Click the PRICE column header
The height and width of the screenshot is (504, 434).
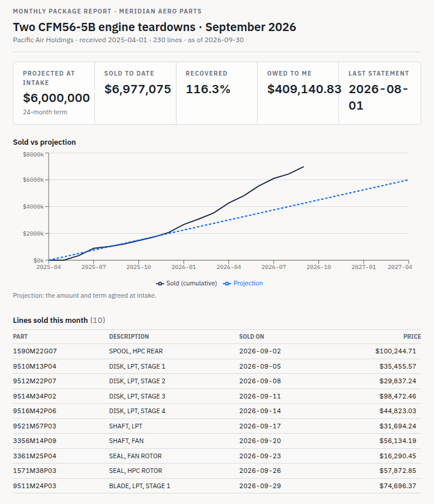(x=412, y=336)
